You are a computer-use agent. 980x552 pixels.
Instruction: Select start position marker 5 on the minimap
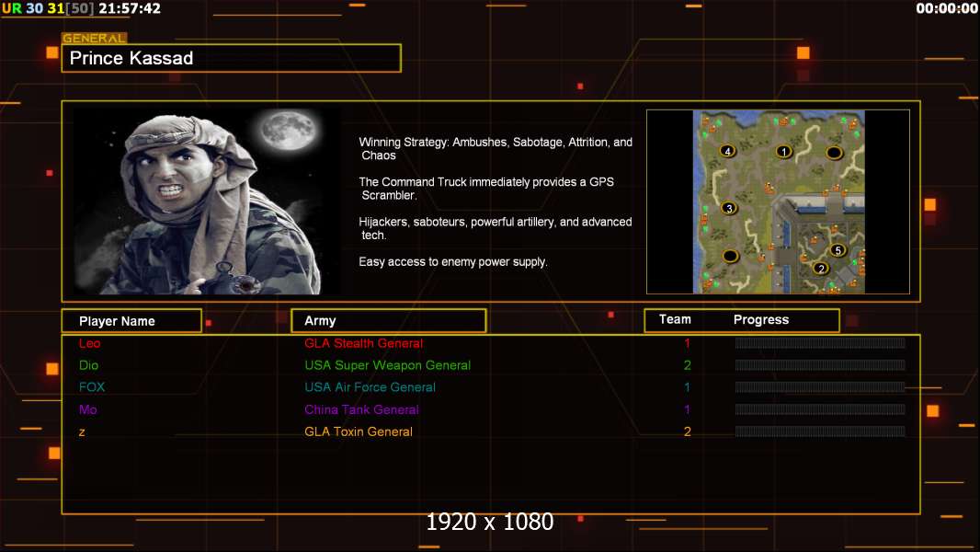pyautogui.click(x=838, y=249)
